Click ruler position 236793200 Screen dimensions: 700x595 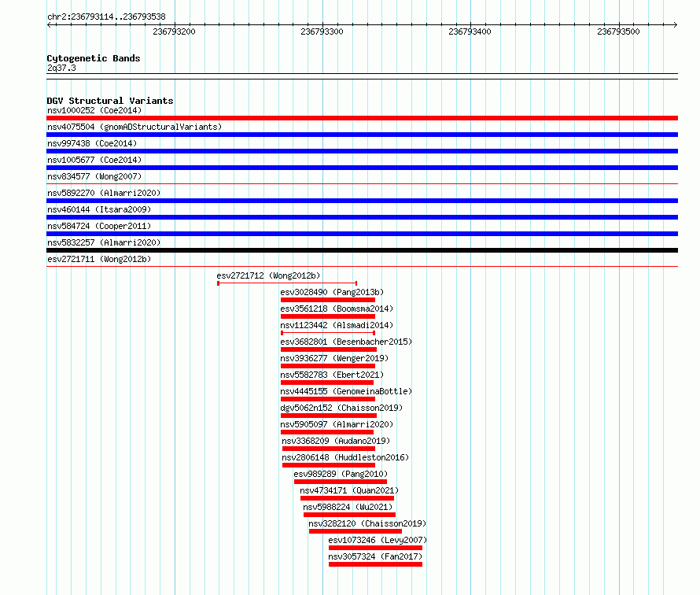click(174, 31)
